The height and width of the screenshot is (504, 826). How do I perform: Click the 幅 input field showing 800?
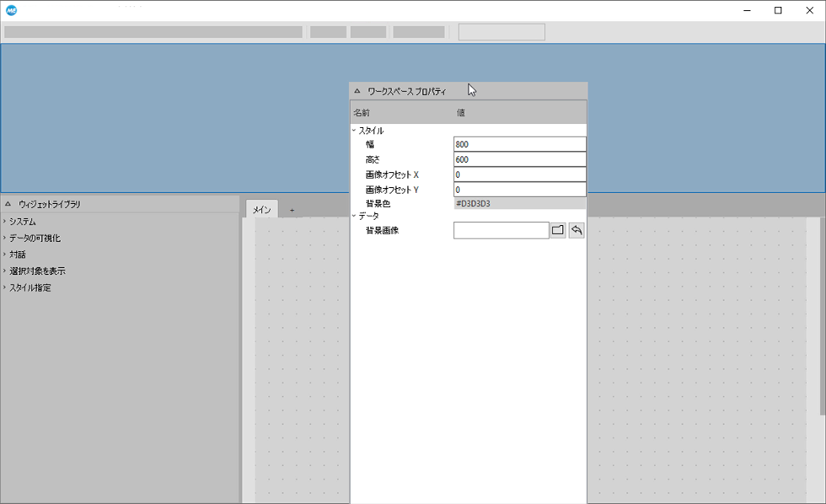pyautogui.click(x=519, y=145)
